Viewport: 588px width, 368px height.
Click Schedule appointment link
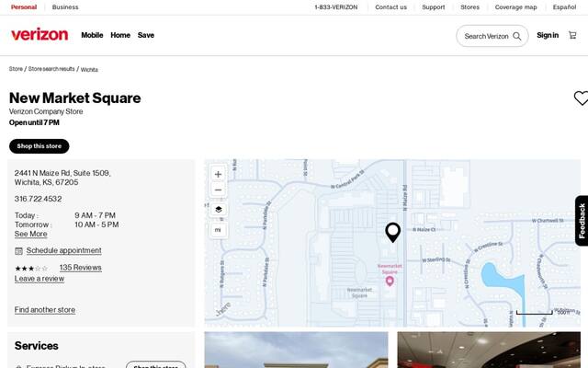tap(63, 250)
